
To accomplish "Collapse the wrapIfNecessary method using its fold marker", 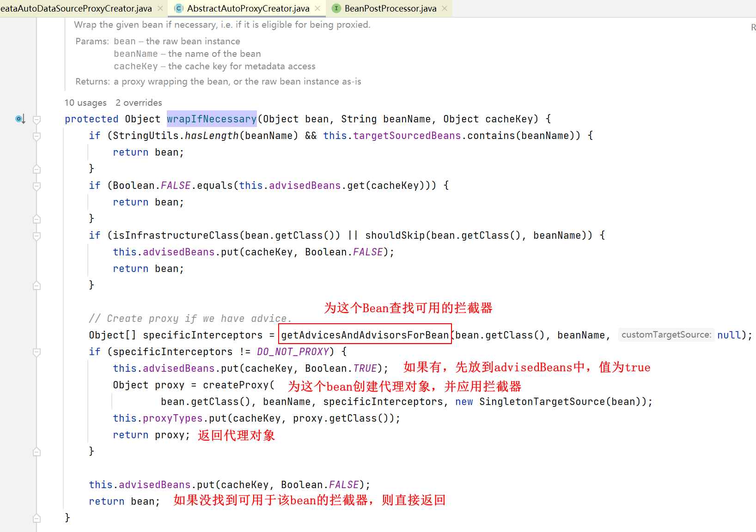I will click(37, 120).
